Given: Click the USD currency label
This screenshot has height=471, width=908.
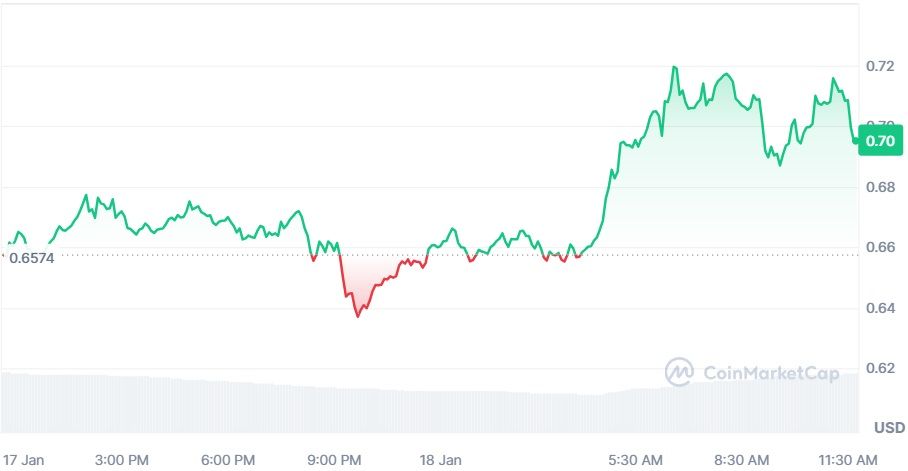Looking at the screenshot, I should point(889,428).
